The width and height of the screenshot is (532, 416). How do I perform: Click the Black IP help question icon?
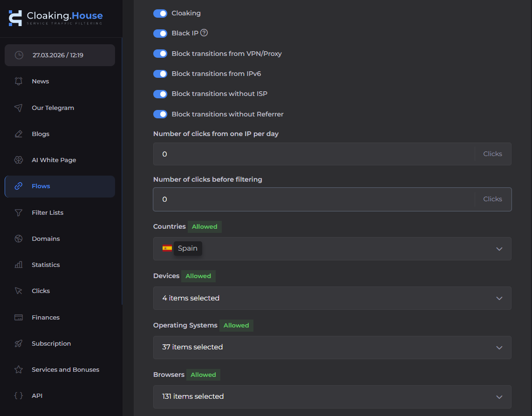tap(204, 33)
